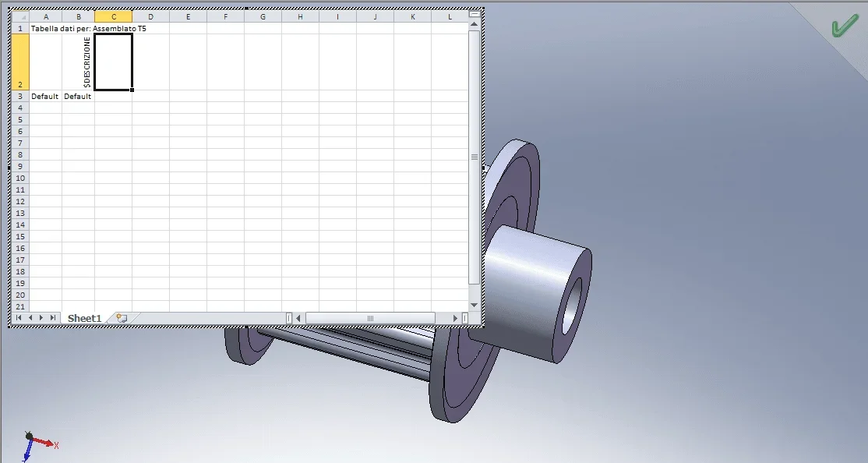Image resolution: width=868 pixels, height=463 pixels.
Task: Select the $DESCRIZIONE header cell
Action: point(78,62)
